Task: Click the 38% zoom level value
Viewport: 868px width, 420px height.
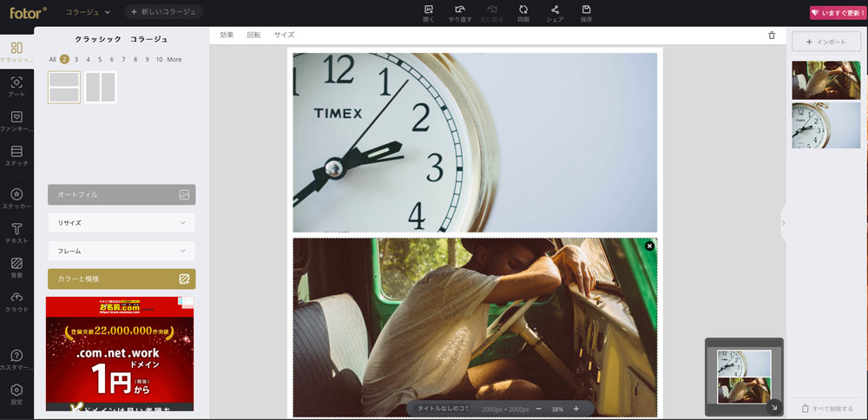Action: (x=557, y=409)
